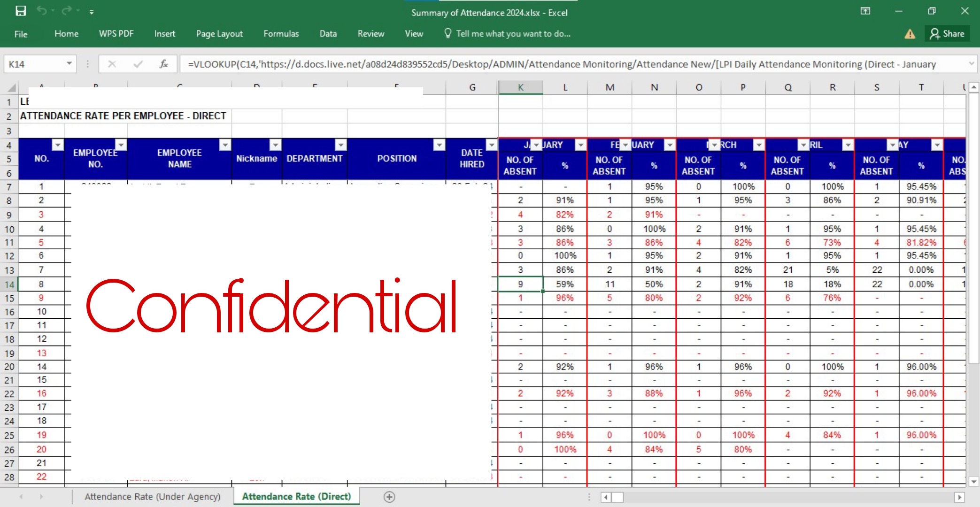Image resolution: width=980 pixels, height=507 pixels.
Task: Open Ribbon Display Options icon
Action: (x=865, y=11)
